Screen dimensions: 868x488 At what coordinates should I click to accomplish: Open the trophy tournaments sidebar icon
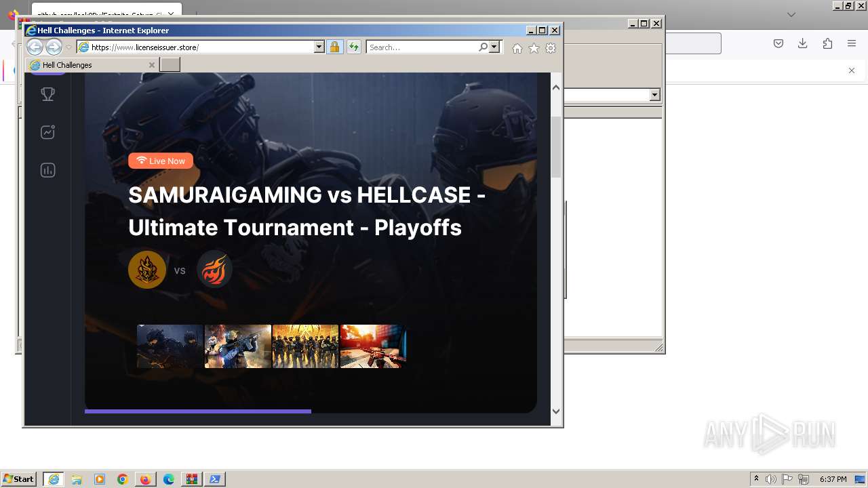point(47,94)
